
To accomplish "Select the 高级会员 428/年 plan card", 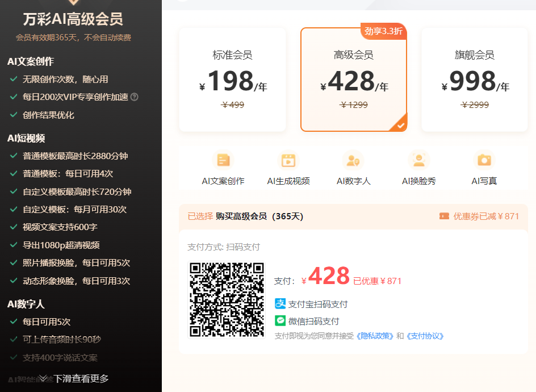I will click(x=354, y=80).
